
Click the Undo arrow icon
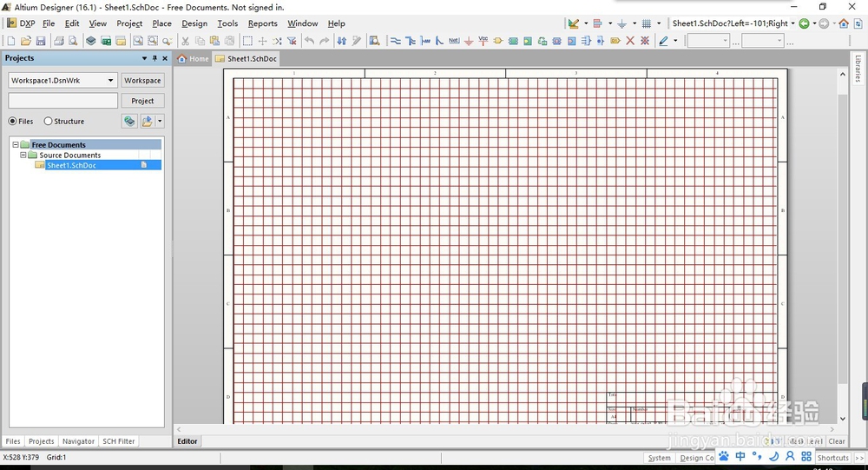pos(310,41)
